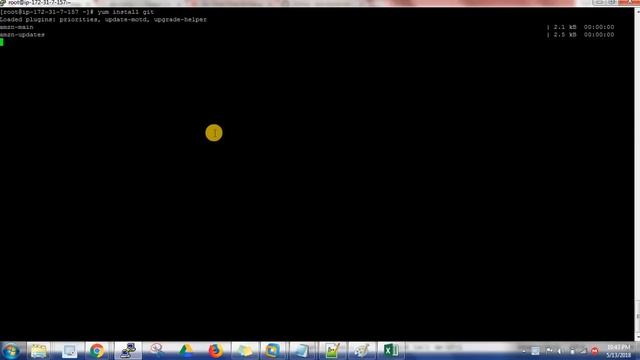Image resolution: width=640 pixels, height=360 pixels.
Task: Open the Windows Start menu
Action: [11, 351]
